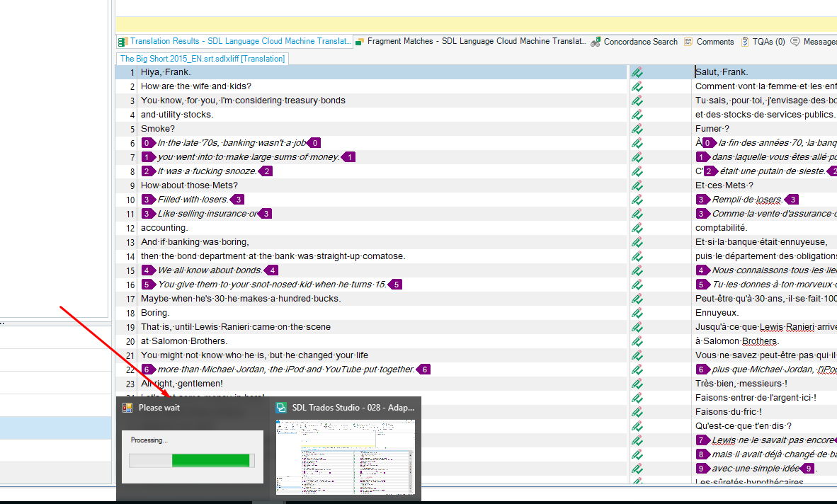837x504 pixels.
Task: Click target text 'Et ces Mets ?'
Action: pos(724,185)
